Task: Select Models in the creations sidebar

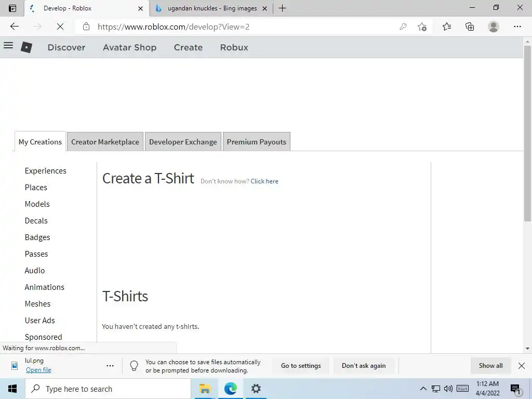Action: pos(37,204)
